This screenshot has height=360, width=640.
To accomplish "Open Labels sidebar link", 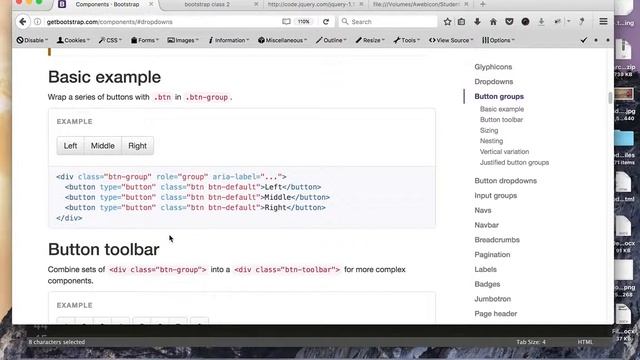I will click(x=485, y=269).
